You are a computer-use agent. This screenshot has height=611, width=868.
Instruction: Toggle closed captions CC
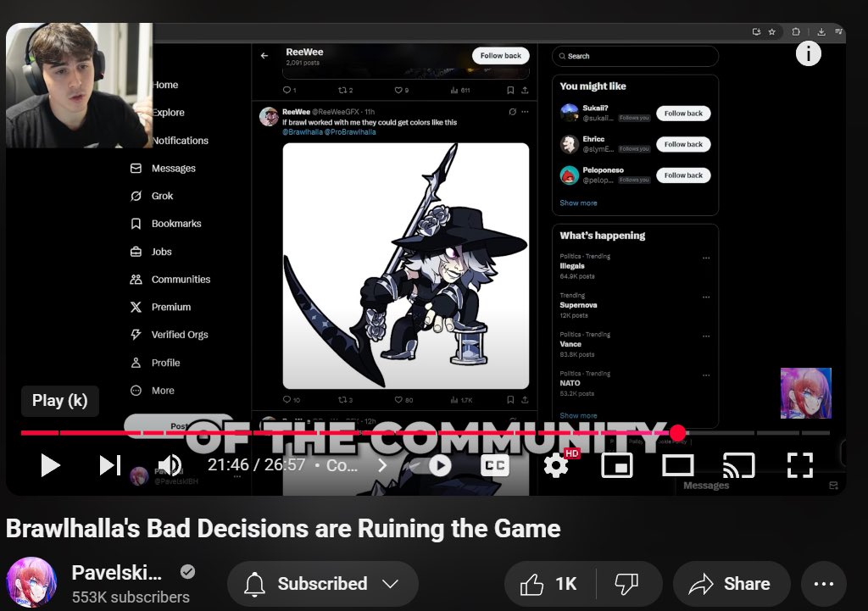[x=494, y=465]
